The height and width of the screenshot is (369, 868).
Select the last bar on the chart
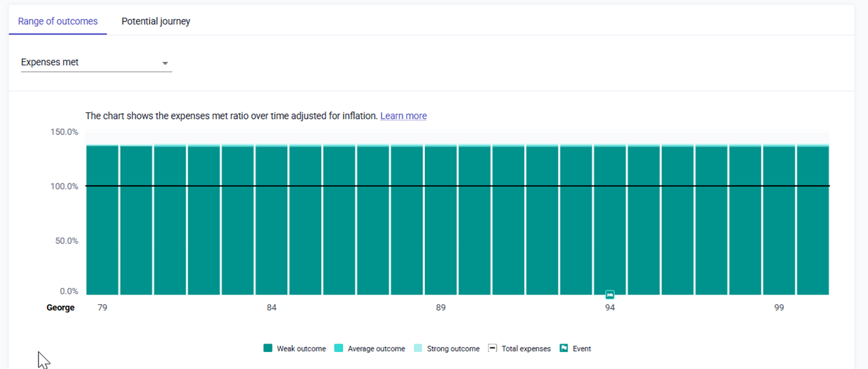(813, 222)
